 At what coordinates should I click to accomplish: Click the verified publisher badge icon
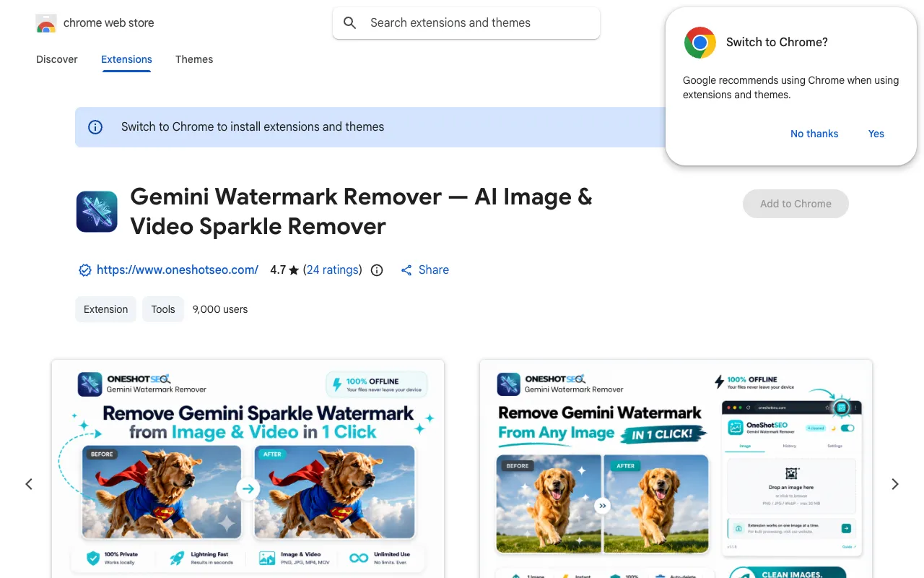point(85,270)
